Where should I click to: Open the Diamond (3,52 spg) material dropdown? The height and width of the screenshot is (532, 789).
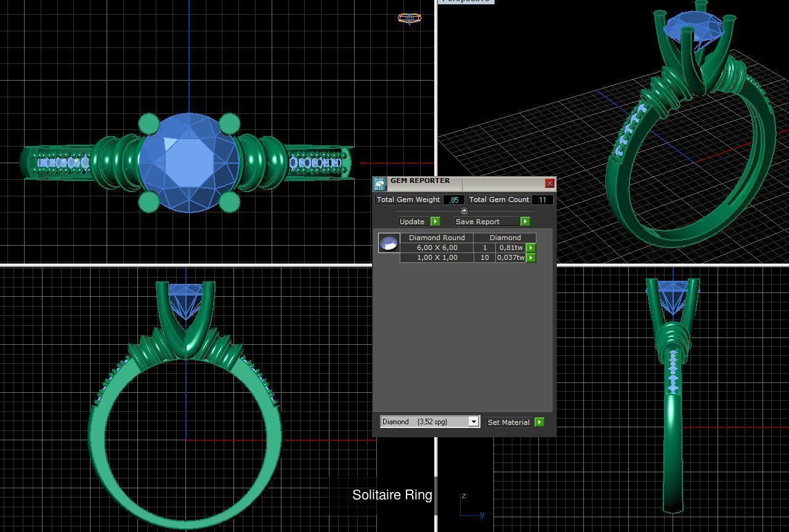[430, 422]
